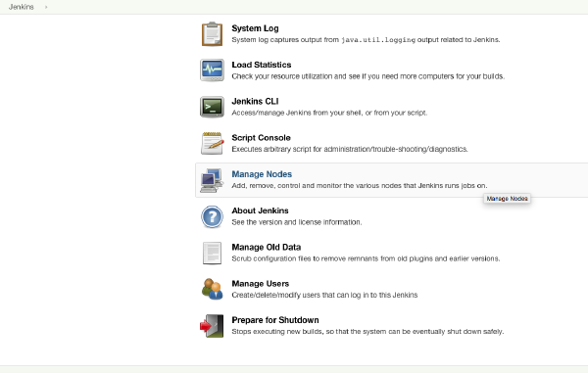588x373 pixels.
Task: Click text 'Stops executing new builds'
Action: (277, 332)
